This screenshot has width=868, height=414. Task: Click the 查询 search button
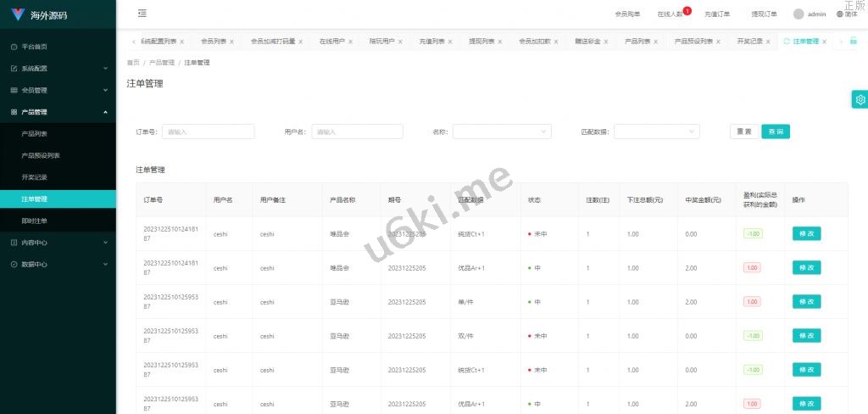pyautogui.click(x=776, y=131)
